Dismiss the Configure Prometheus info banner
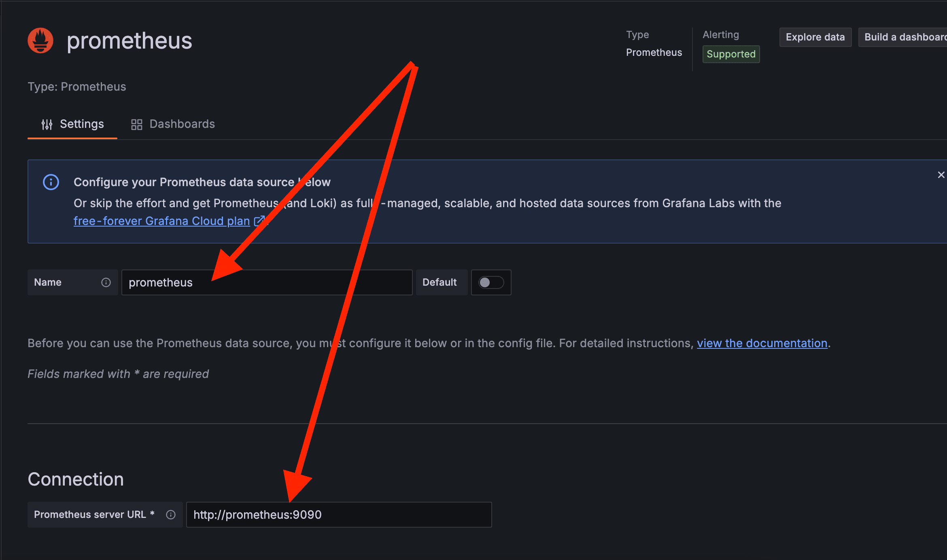Viewport: 947px width, 560px height. coord(941,175)
